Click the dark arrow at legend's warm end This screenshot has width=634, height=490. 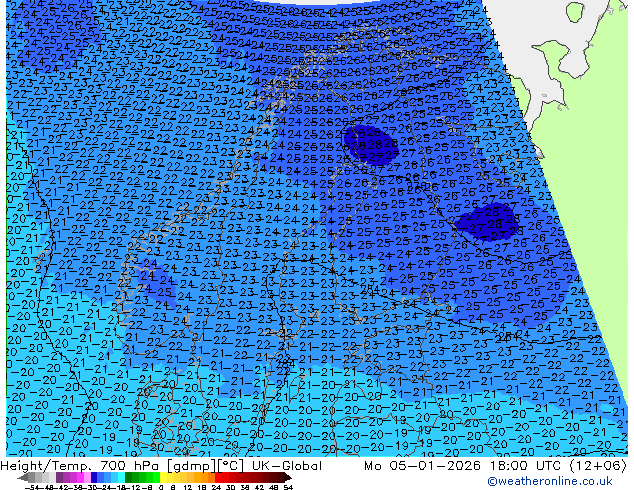[288, 477]
